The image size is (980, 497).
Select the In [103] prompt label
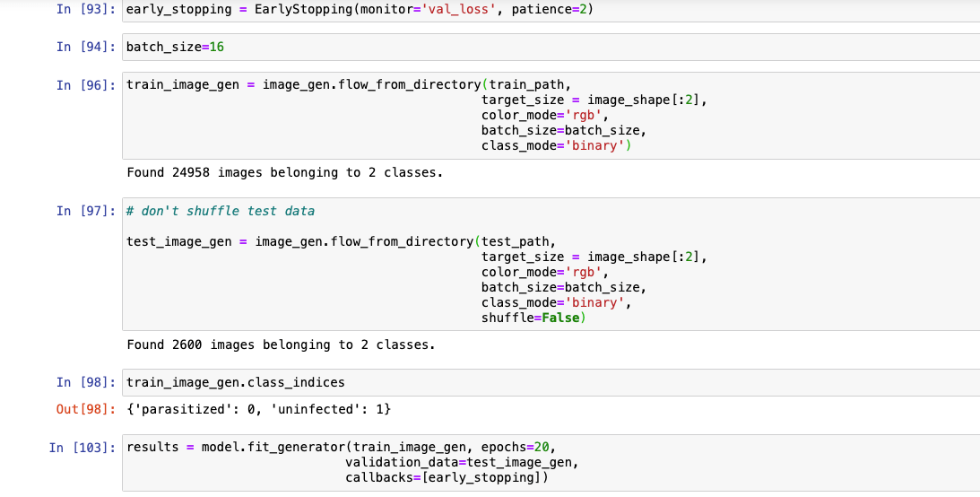[82, 448]
